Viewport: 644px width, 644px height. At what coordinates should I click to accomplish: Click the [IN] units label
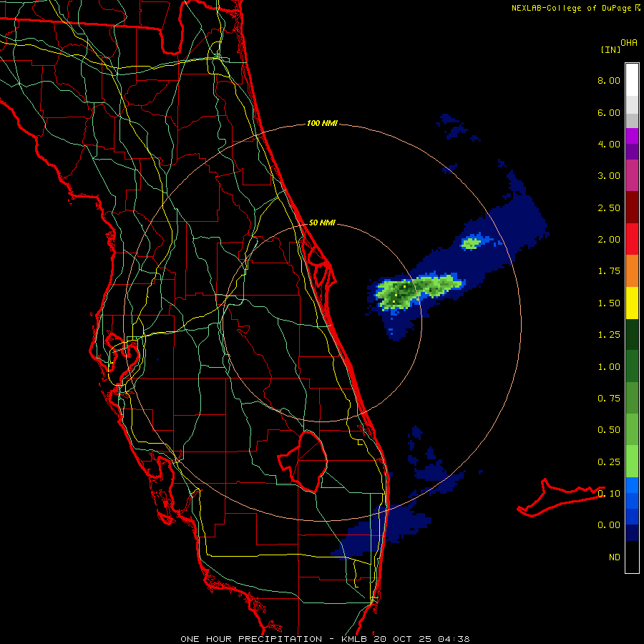[x=610, y=49]
